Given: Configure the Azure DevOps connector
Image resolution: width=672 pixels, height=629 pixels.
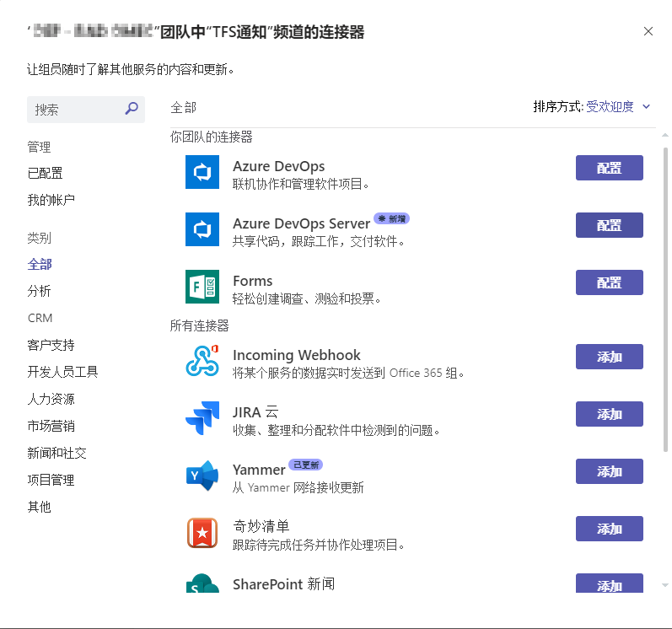Looking at the screenshot, I should pos(609,168).
